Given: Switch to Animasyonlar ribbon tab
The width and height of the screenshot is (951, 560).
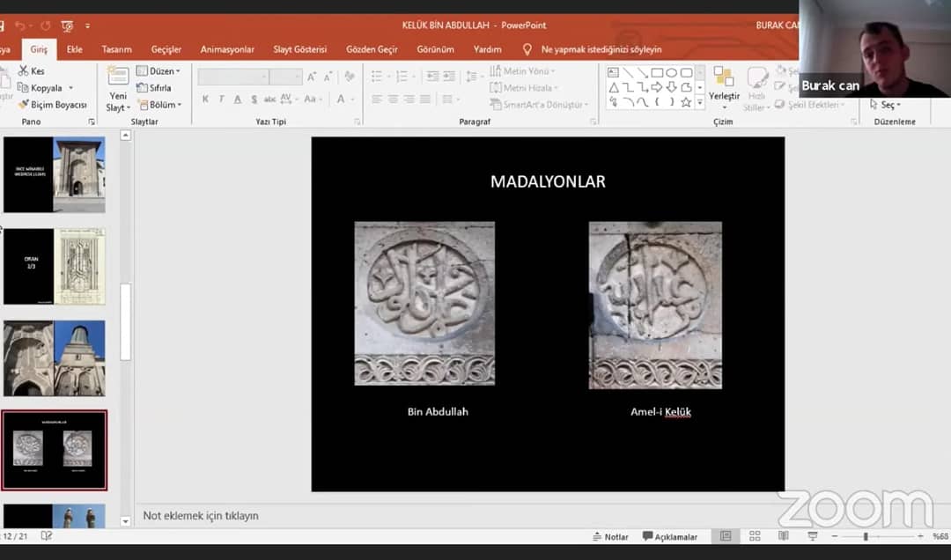Looking at the screenshot, I should tap(227, 49).
